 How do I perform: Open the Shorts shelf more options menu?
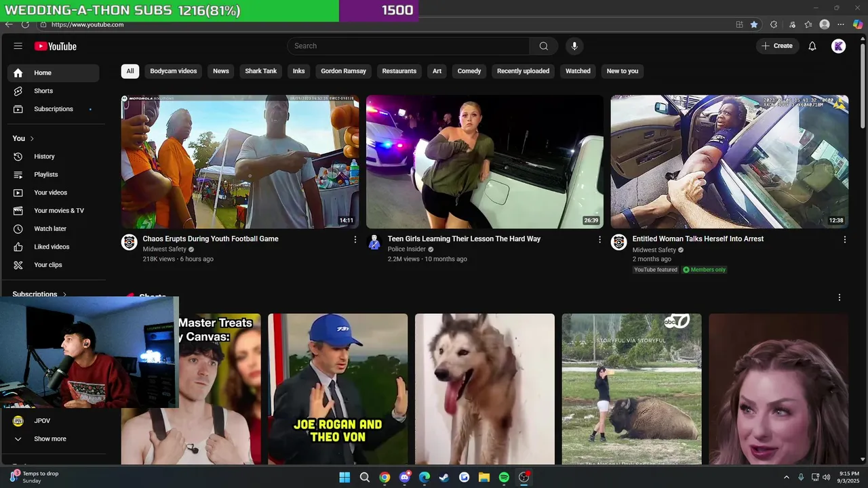(840, 298)
